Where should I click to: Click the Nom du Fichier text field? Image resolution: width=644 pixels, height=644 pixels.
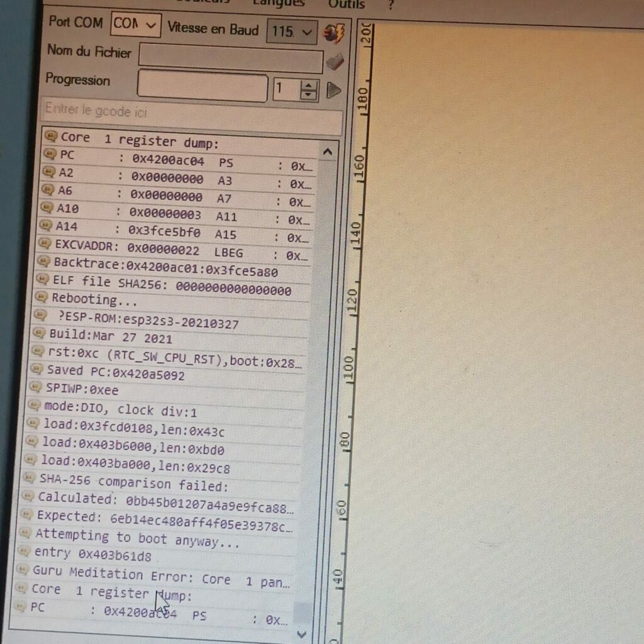(x=230, y=58)
